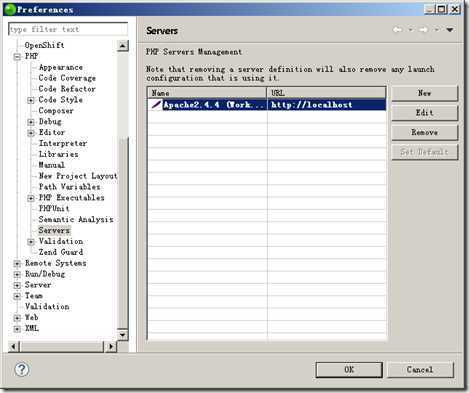The width and height of the screenshot is (469, 393).
Task: Select Manual preference page
Action: [x=52, y=165]
